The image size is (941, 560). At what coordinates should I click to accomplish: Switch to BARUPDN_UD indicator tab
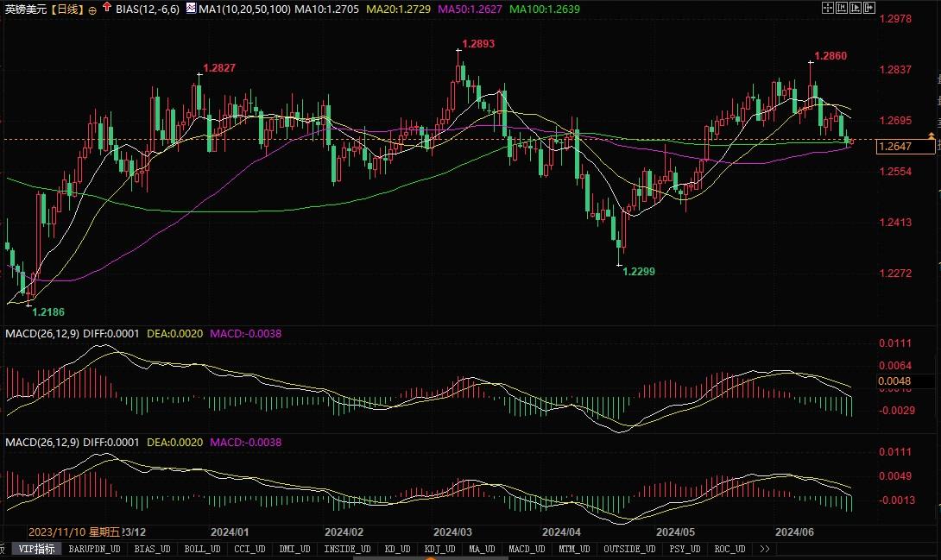point(94,549)
